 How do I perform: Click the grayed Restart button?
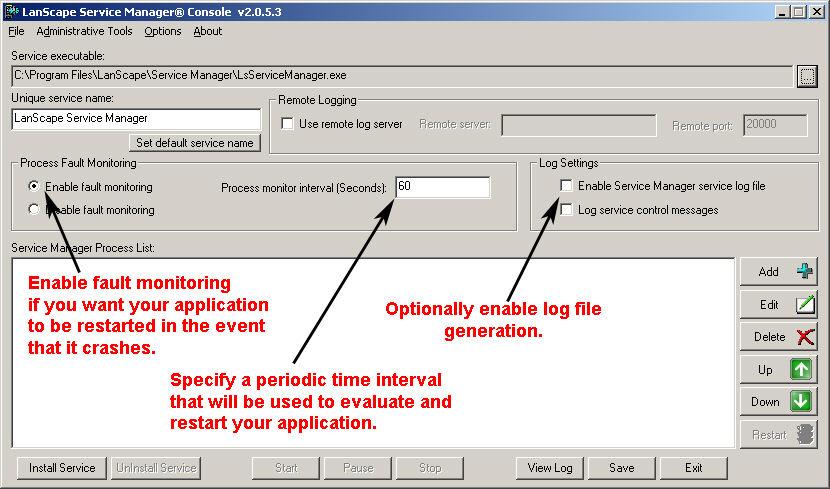778,434
